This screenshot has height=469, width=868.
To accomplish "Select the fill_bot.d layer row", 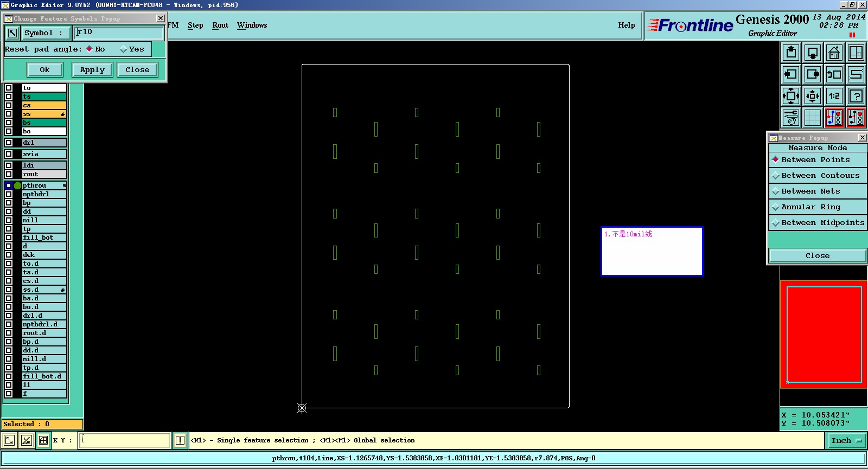I will pyautogui.click(x=44, y=376).
